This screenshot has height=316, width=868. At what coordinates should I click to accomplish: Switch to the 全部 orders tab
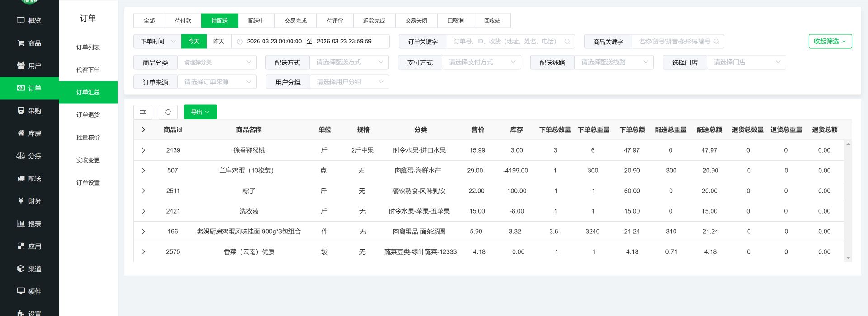pos(149,20)
